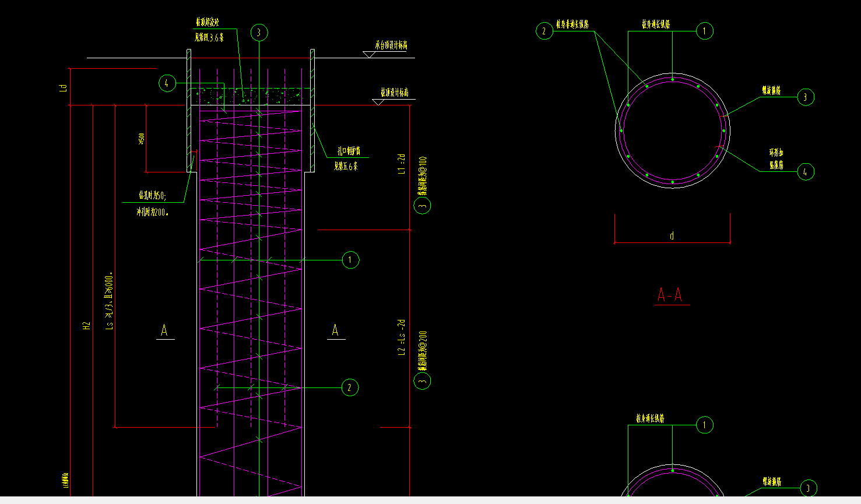Click the 见第五.6条 reference note
The height and width of the screenshot is (504, 861).
(x=346, y=167)
